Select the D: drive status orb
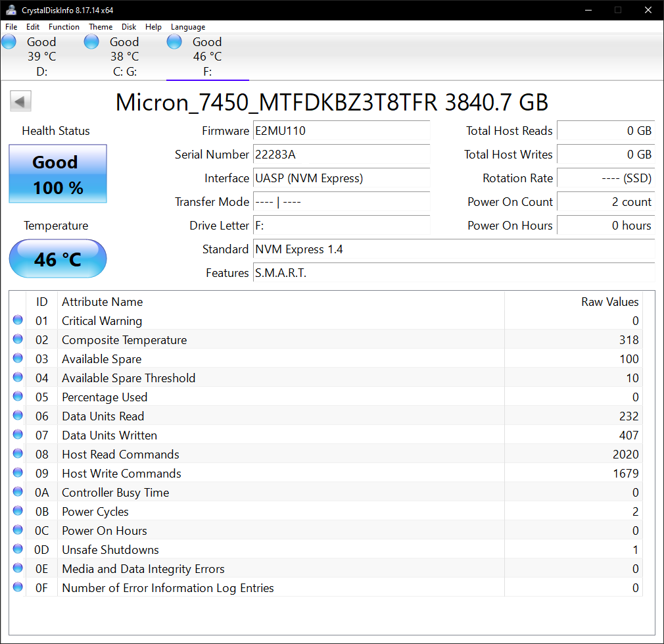664x644 pixels. pyautogui.click(x=9, y=42)
